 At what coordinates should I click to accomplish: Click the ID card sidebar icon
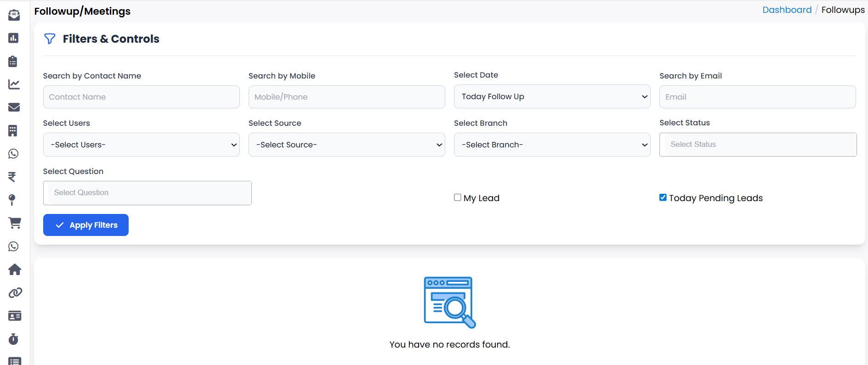[x=15, y=316]
